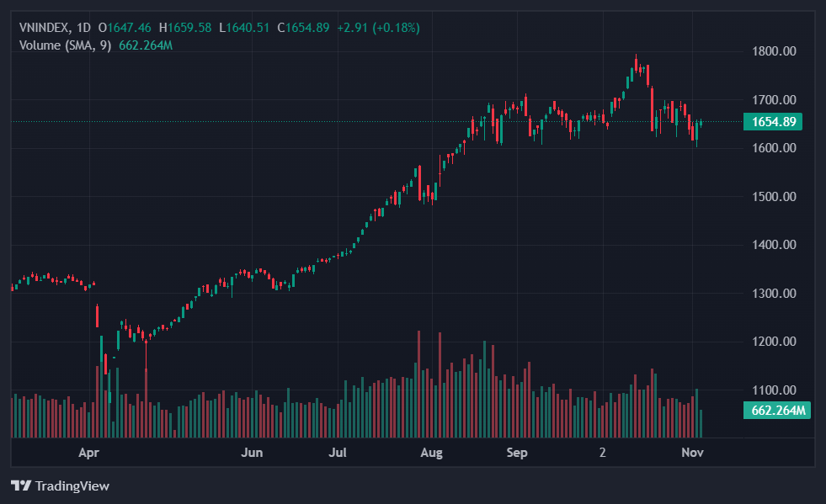Click the +2.91 (+0.18%) change value

(x=378, y=28)
